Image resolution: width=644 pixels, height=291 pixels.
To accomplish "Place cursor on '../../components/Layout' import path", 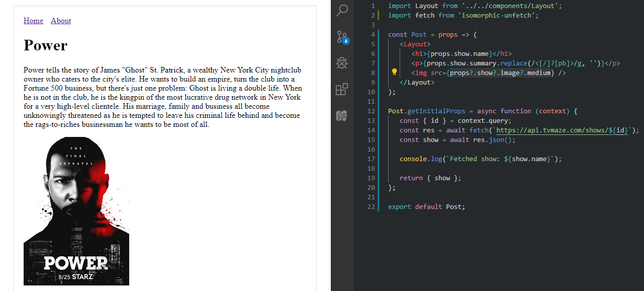I will (x=510, y=6).
